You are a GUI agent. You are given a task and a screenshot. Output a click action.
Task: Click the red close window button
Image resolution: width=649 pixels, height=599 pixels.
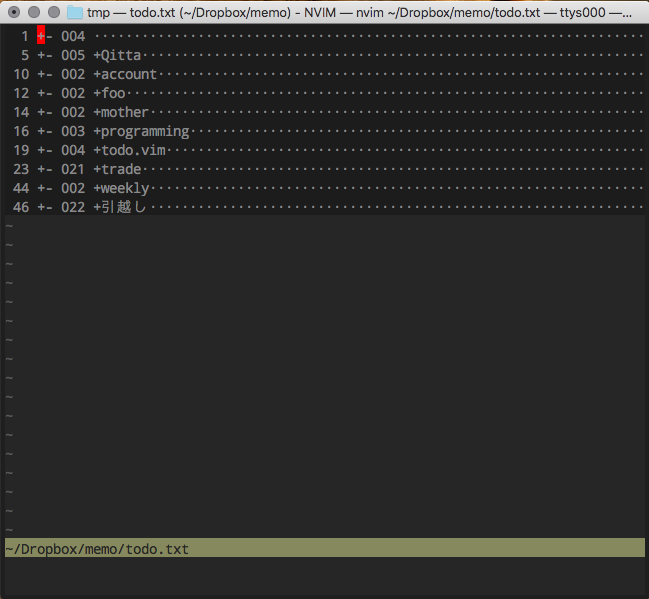point(14,12)
